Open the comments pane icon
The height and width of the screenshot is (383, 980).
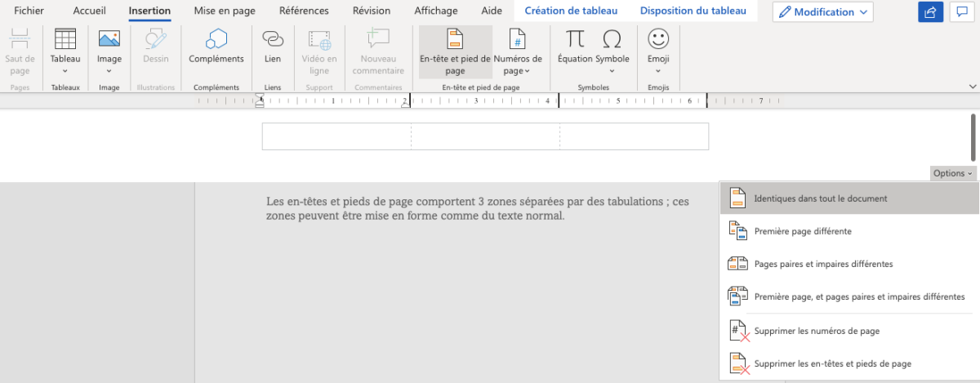(962, 12)
